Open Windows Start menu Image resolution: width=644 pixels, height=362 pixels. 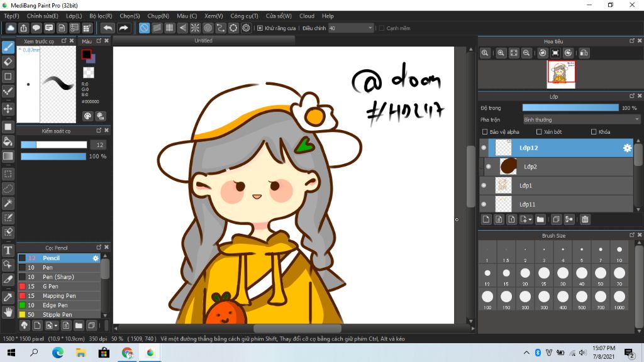(x=11, y=353)
